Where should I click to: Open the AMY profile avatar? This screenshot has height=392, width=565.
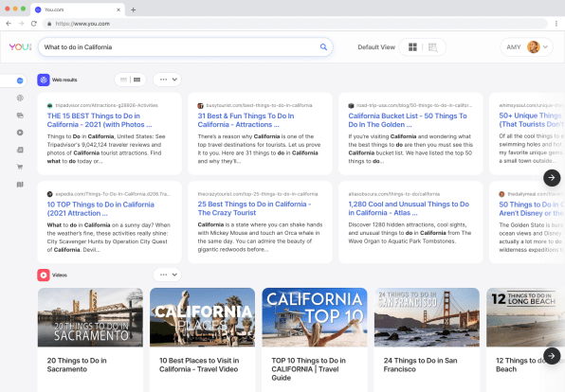(534, 46)
